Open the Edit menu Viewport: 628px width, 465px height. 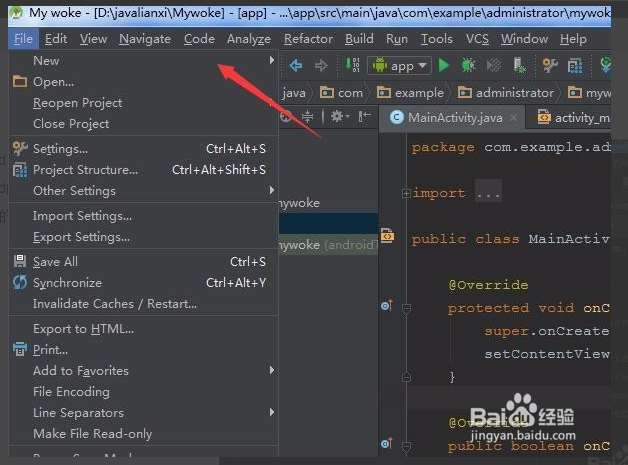click(56, 39)
